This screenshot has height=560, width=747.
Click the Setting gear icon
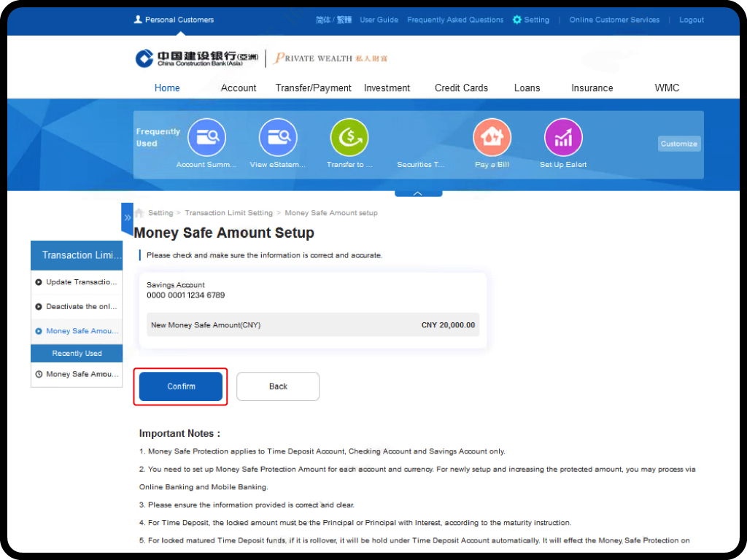pyautogui.click(x=517, y=20)
